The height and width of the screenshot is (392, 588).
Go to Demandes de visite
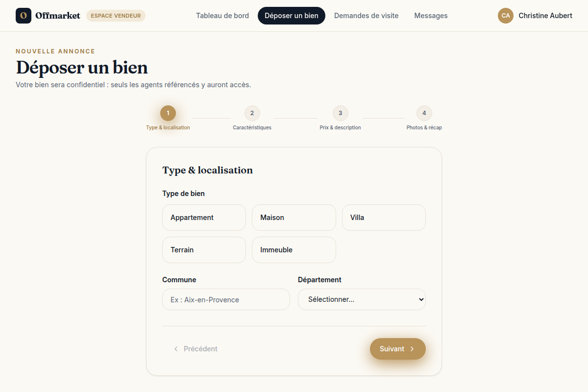coord(367,16)
